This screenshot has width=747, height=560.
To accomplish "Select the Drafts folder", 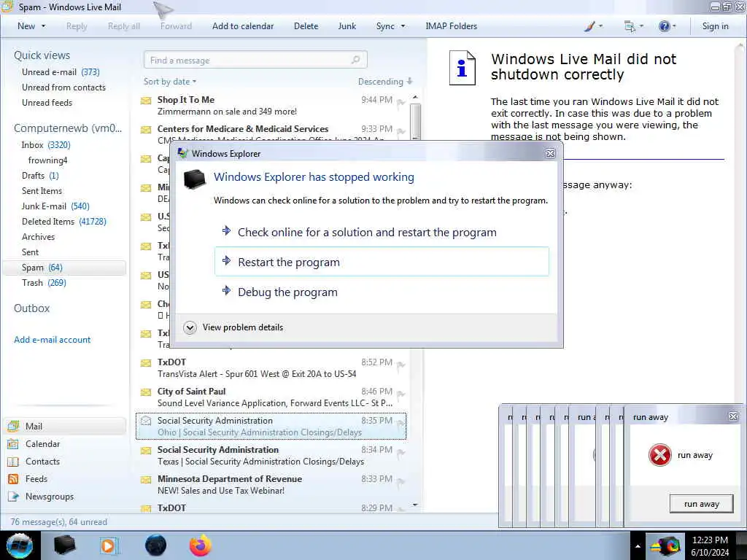I will pos(40,176).
